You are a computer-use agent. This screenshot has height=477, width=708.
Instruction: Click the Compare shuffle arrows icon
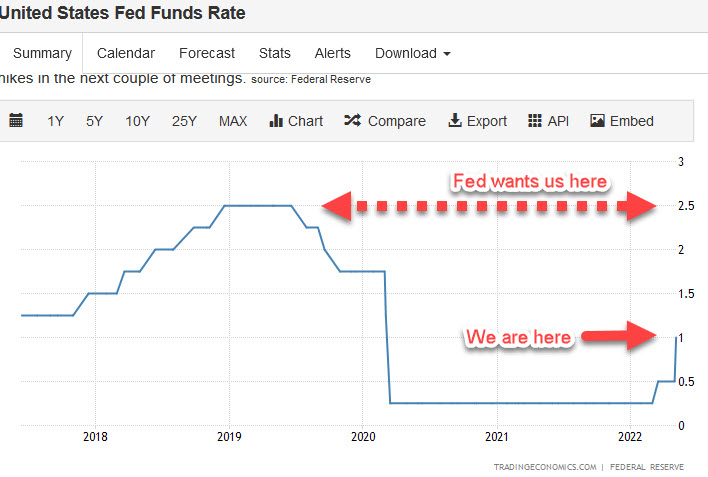(x=352, y=121)
